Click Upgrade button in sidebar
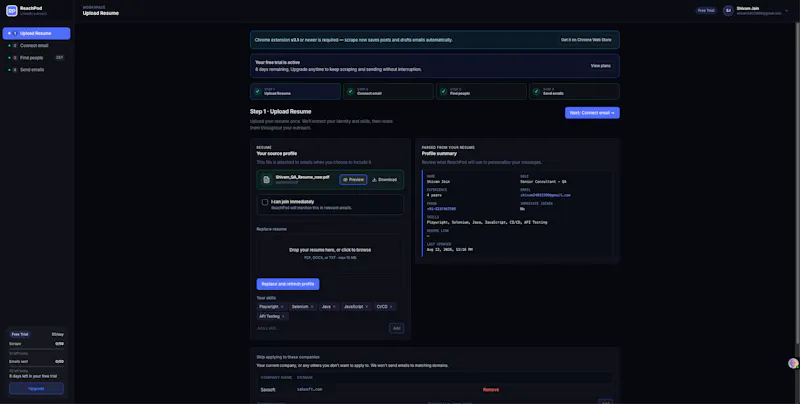The width and height of the screenshot is (800, 404). pyautogui.click(x=36, y=389)
